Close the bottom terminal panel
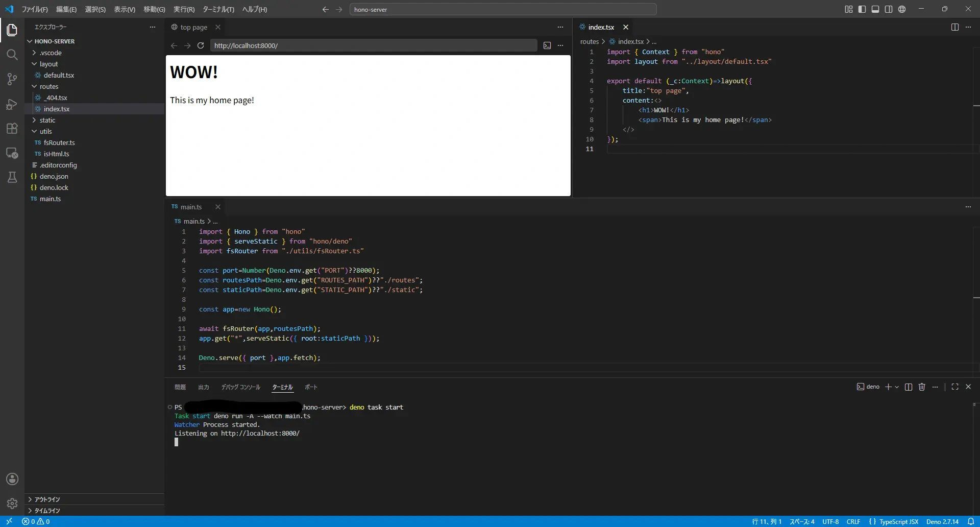The width and height of the screenshot is (980, 527). tap(968, 387)
